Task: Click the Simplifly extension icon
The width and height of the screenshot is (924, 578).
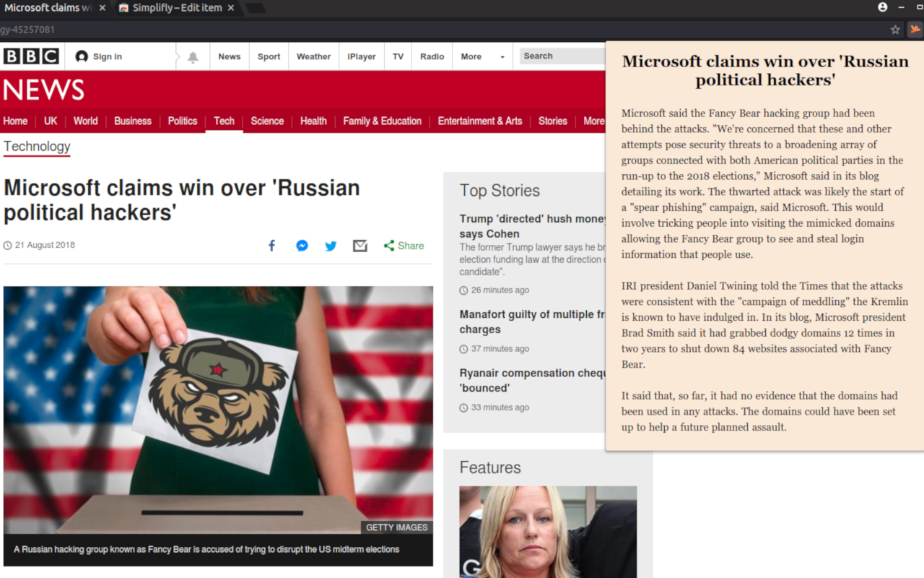Action: [x=915, y=30]
